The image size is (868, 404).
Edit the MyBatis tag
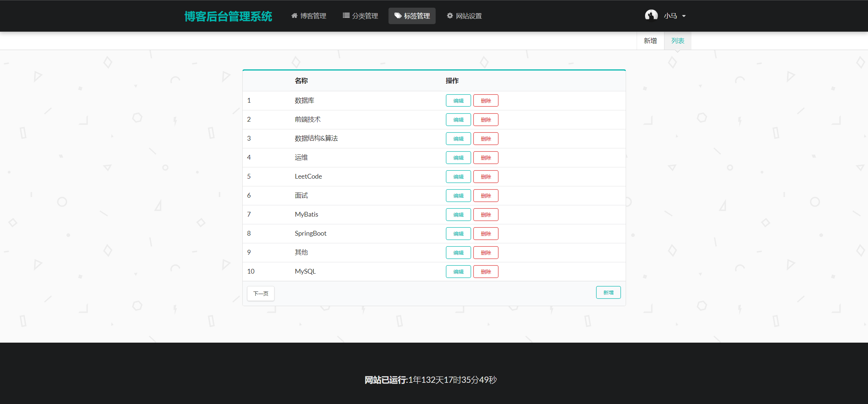(x=458, y=214)
